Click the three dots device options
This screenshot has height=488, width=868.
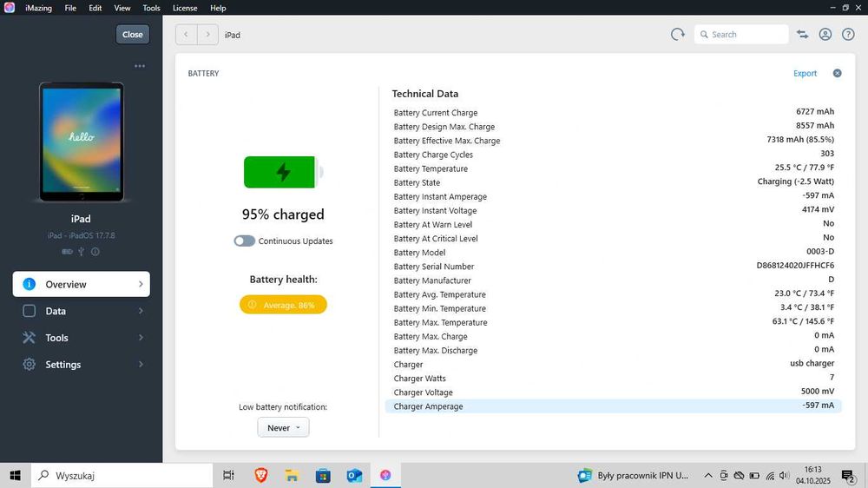click(140, 66)
